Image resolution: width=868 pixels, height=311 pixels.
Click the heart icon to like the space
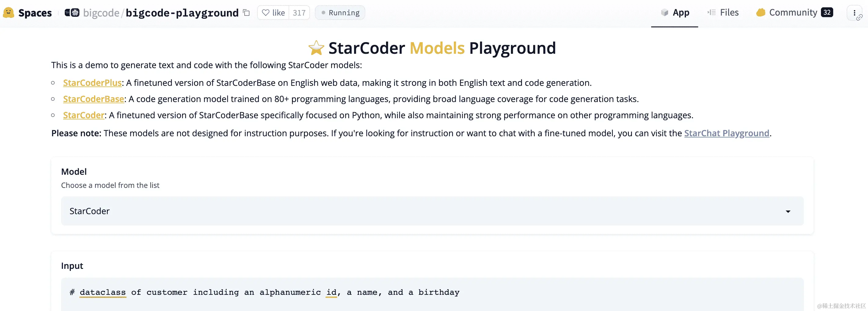266,13
